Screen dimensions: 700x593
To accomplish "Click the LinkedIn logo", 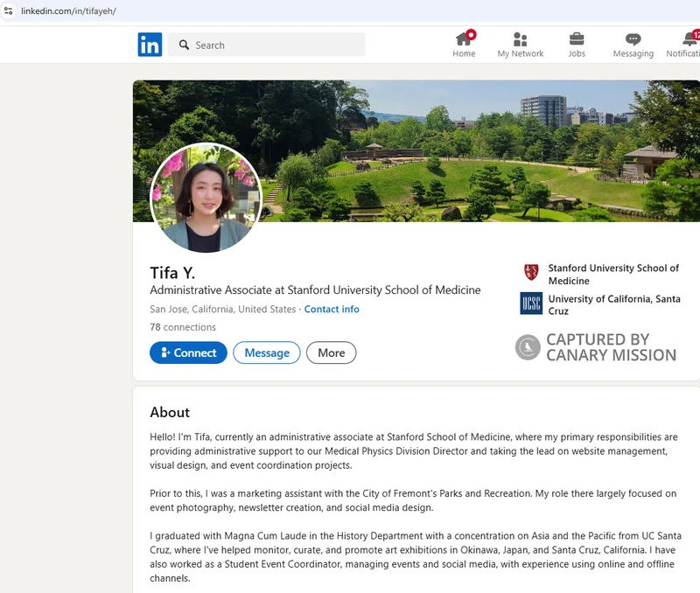I will point(150,45).
